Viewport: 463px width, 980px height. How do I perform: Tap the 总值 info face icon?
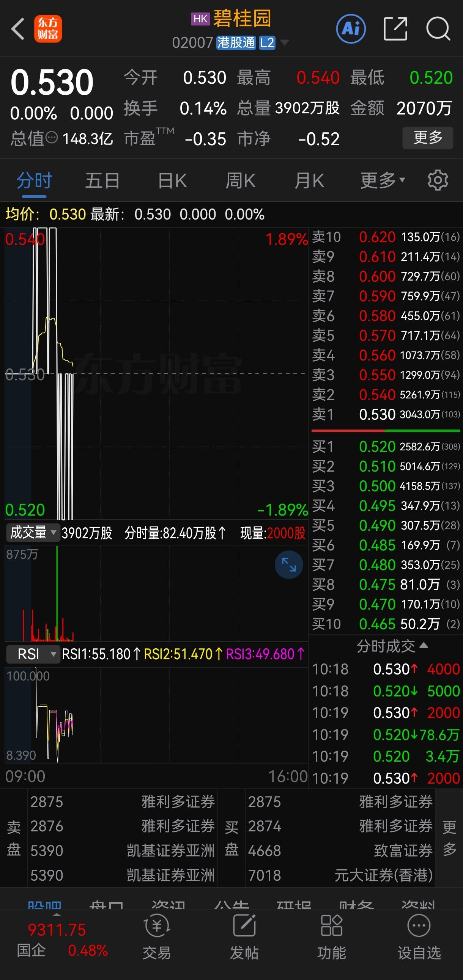(x=51, y=137)
